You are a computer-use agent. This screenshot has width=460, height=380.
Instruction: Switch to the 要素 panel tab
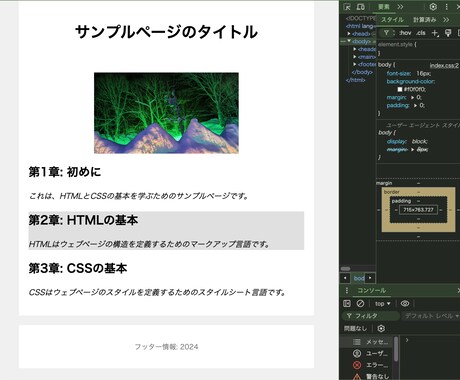pyautogui.click(x=384, y=7)
